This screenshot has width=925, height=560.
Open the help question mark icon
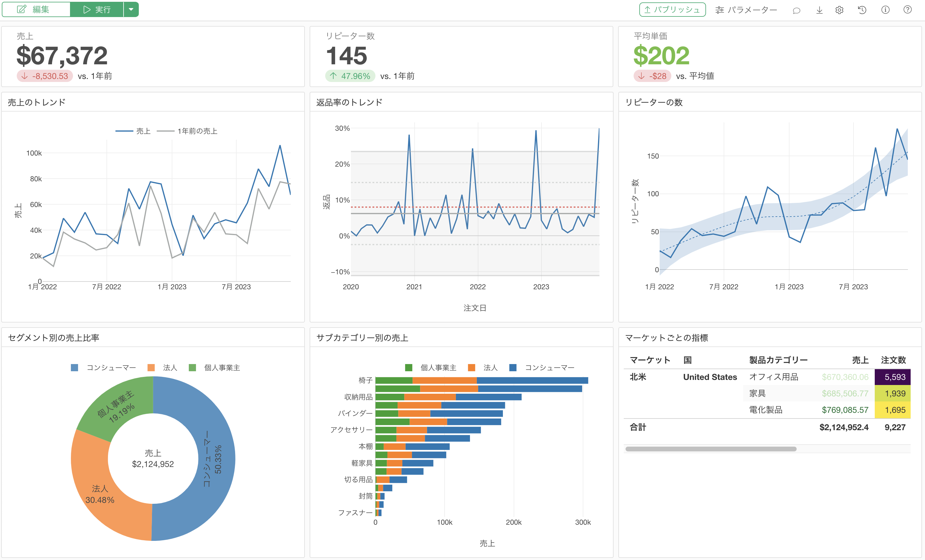pos(907,10)
